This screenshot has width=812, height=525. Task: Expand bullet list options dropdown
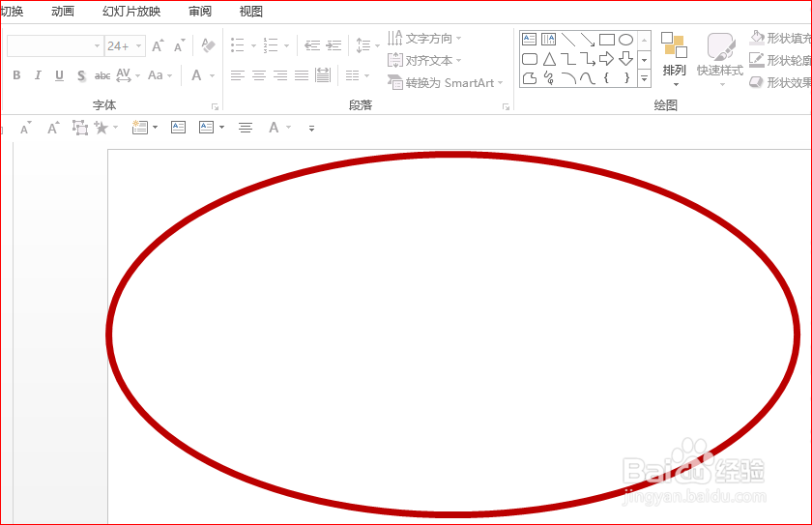tap(253, 45)
